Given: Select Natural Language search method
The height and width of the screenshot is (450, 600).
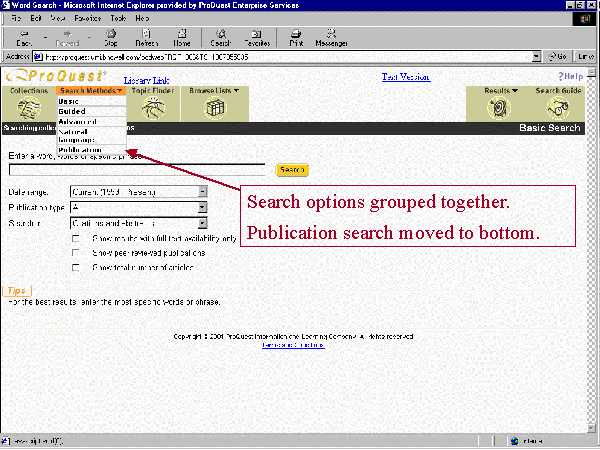Looking at the screenshot, I should (92, 136).
